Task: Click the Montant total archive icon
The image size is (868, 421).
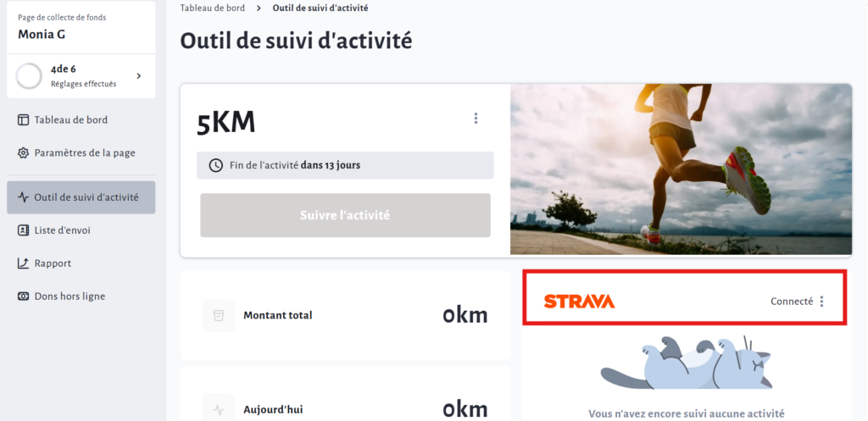Action: pos(219,316)
